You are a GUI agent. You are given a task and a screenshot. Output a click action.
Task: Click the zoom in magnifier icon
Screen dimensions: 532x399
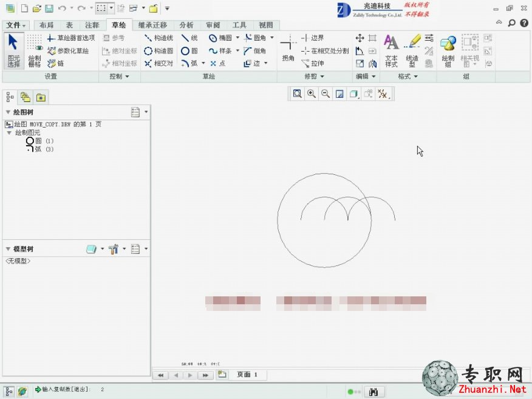pos(312,94)
